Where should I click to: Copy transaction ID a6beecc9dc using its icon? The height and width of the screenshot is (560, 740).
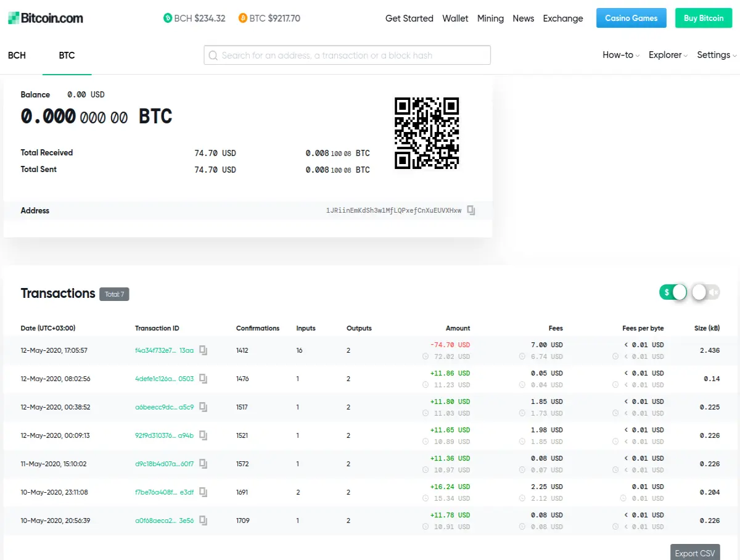click(x=203, y=407)
